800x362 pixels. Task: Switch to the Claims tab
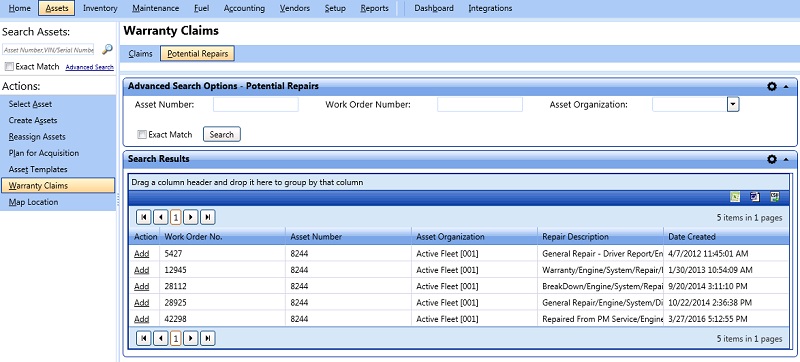tap(140, 54)
